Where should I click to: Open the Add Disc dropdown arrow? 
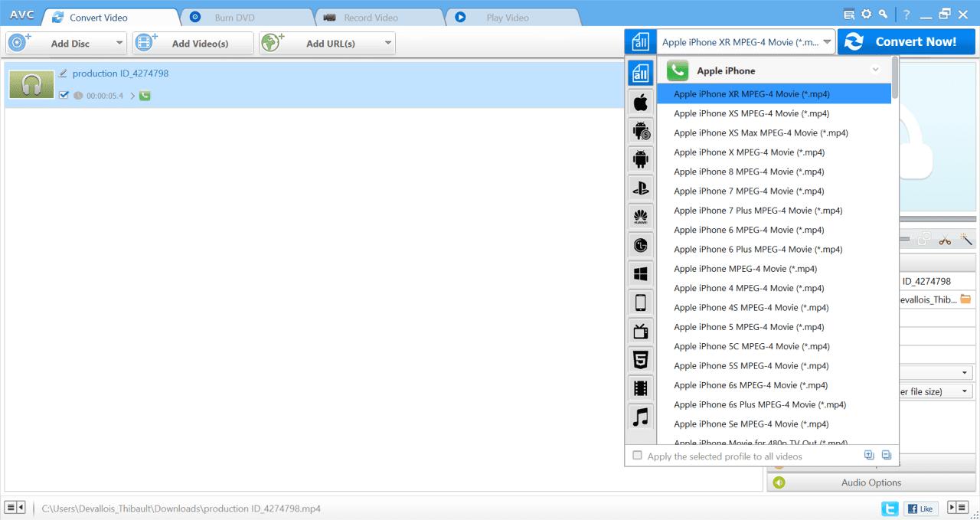coord(119,43)
